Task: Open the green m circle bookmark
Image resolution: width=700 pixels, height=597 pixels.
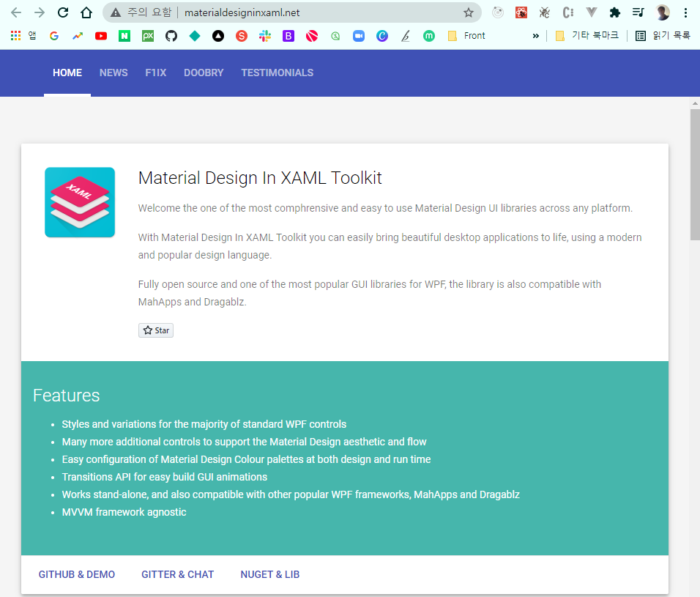Action: tap(429, 36)
